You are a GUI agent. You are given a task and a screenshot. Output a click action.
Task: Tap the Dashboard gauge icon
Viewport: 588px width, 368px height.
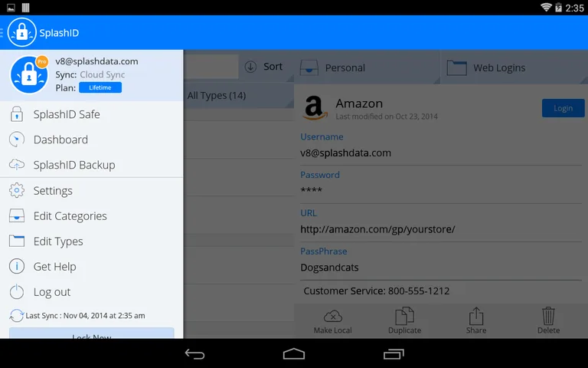click(17, 140)
